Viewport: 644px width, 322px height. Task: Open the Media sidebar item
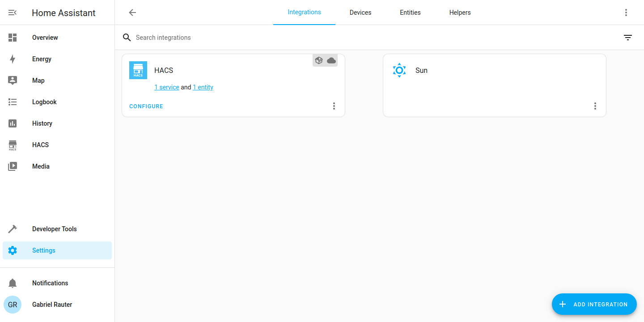[57, 166]
